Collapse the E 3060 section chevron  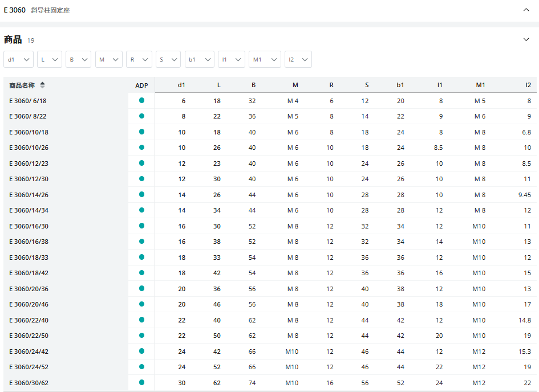526,10
